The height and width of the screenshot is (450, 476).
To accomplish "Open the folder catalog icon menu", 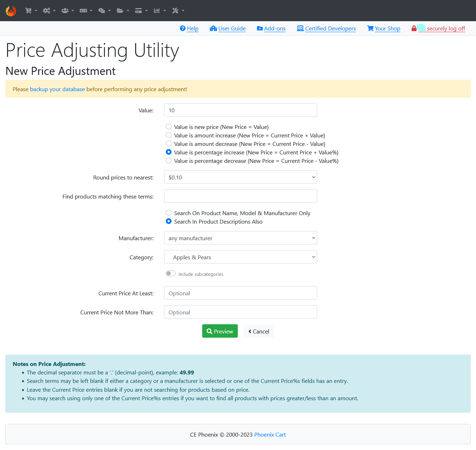I will pos(123,11).
